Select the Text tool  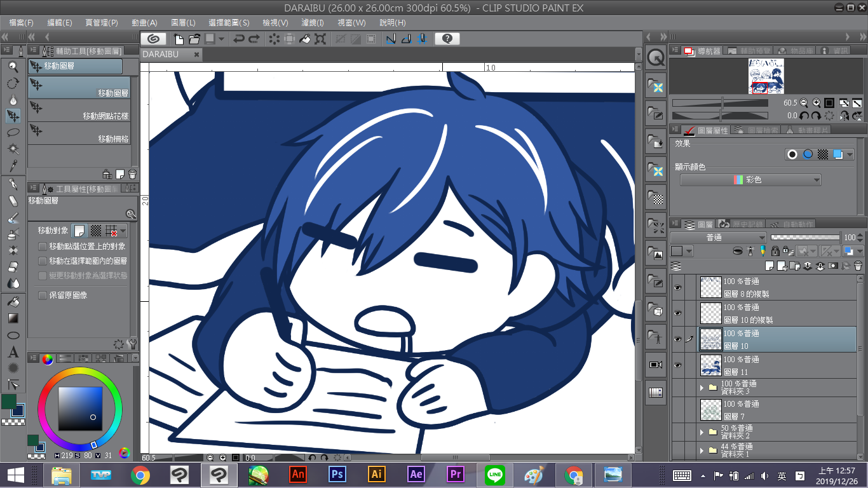point(13,351)
